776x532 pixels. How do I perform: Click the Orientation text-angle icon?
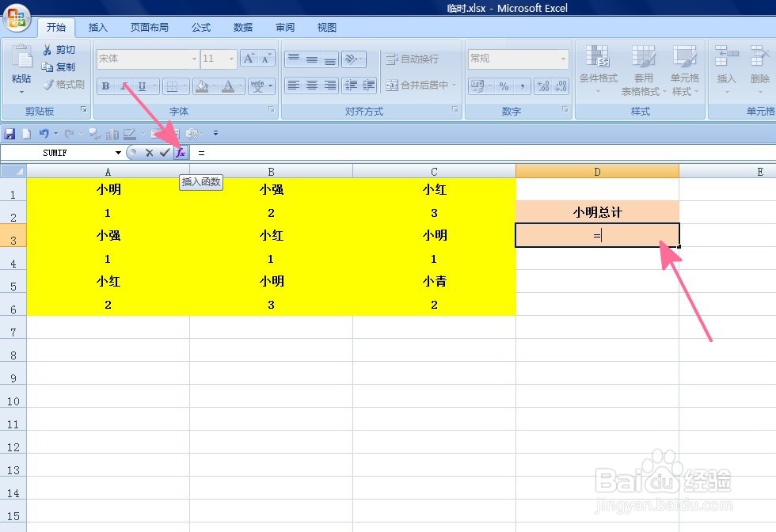point(351,59)
